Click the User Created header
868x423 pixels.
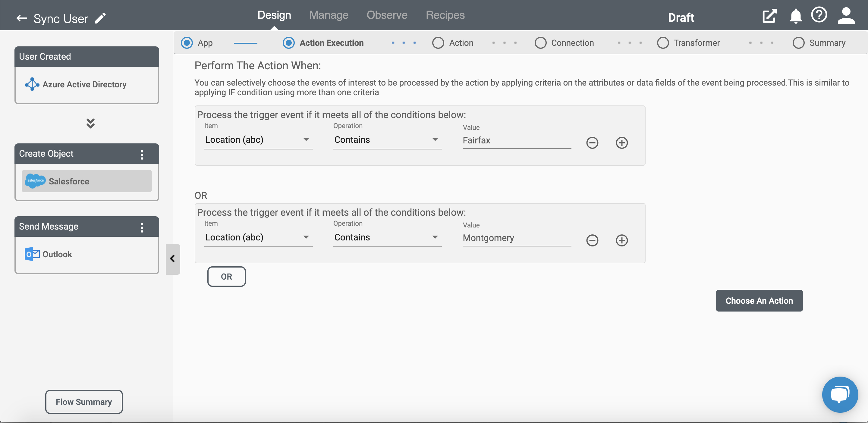point(86,57)
